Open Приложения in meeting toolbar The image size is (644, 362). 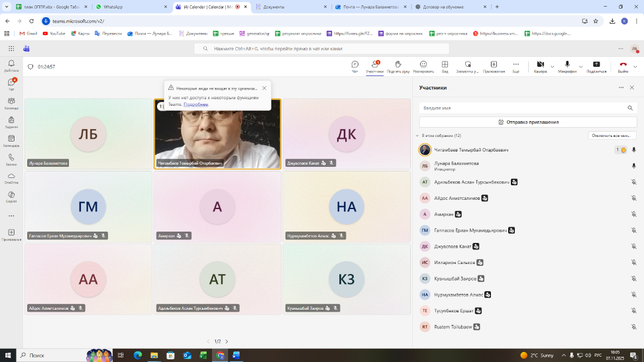tap(494, 66)
